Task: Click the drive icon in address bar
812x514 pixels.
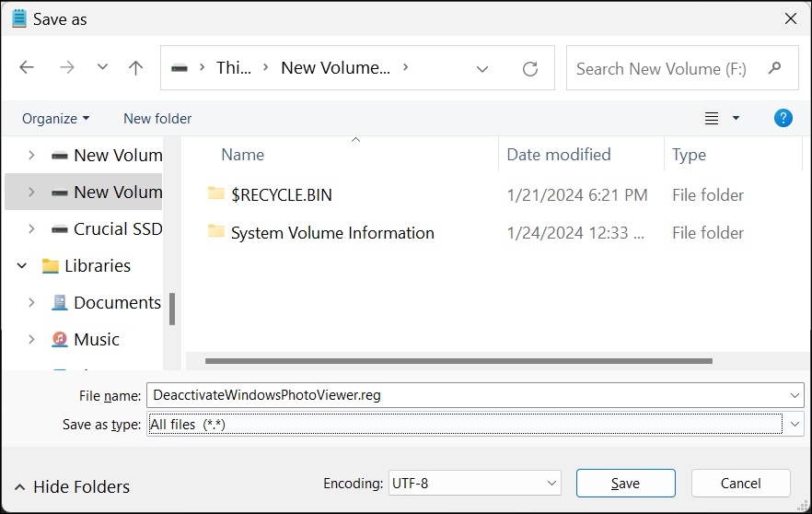Action: tap(180, 68)
